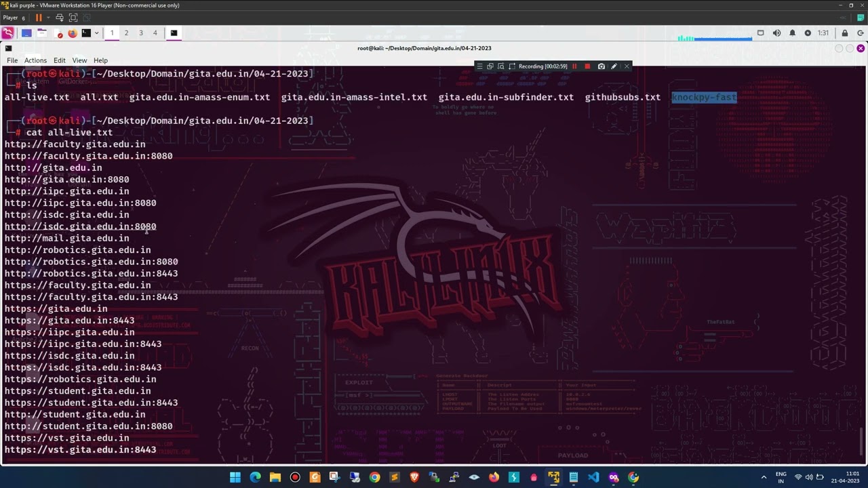Open Sublime Text from the taskbar
Screen dimensions: 868x488
394,477
